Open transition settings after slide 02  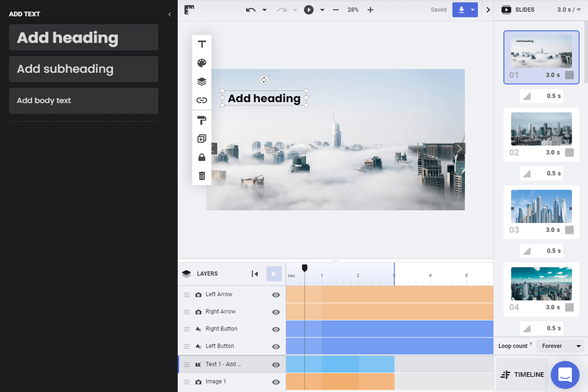541,173
